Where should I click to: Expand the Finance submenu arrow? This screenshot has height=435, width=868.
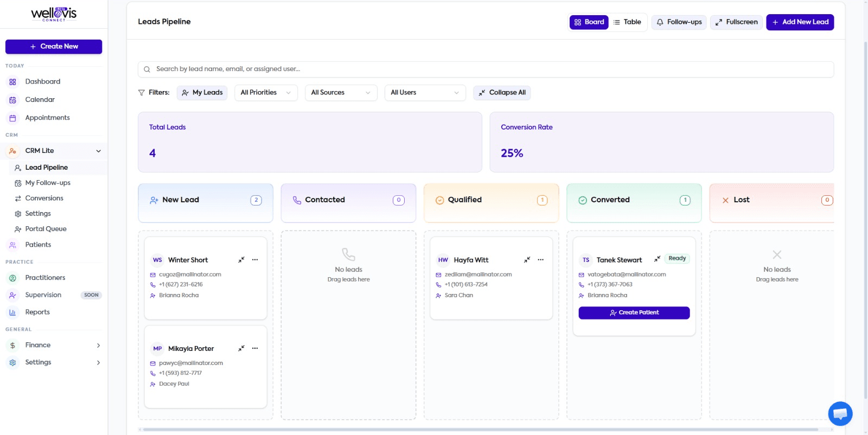pyautogui.click(x=98, y=346)
